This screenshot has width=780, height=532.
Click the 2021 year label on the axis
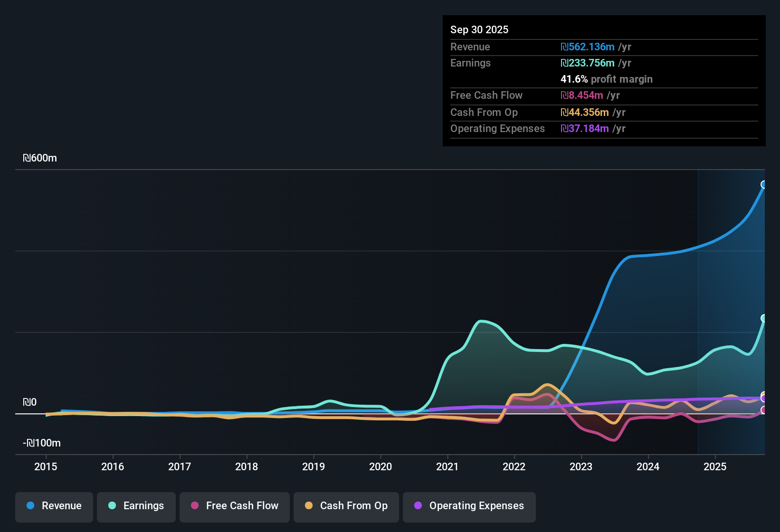(447, 467)
